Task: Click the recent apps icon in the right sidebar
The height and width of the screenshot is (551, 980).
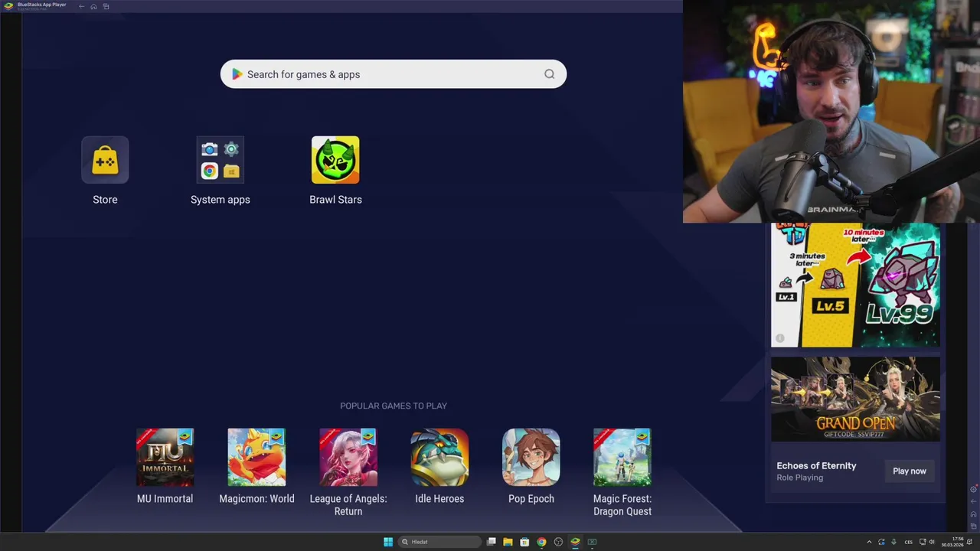Action: pos(973,525)
